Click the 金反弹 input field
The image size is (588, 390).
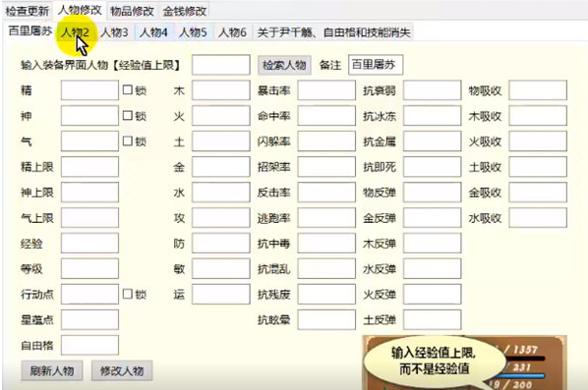(433, 218)
